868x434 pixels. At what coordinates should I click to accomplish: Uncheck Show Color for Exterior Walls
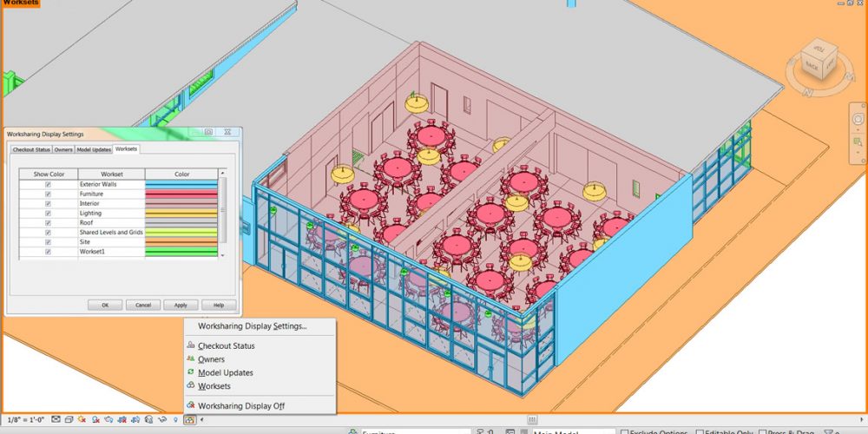tap(48, 184)
